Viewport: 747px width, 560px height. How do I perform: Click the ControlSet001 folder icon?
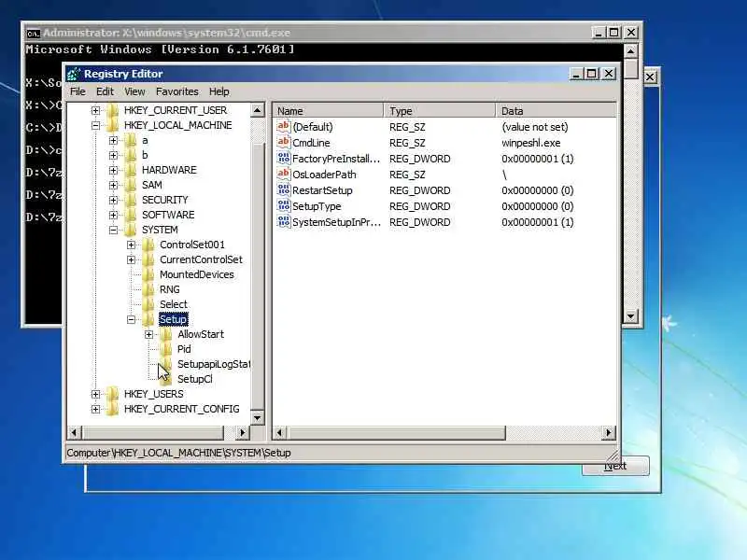point(148,245)
